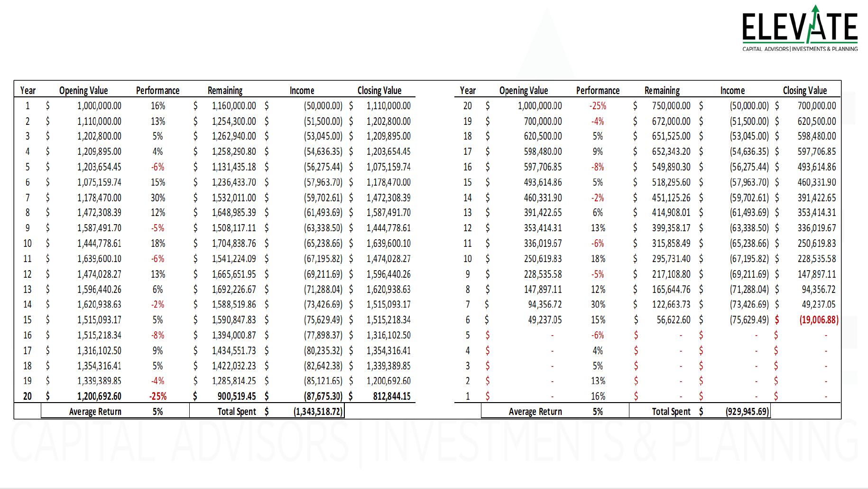Screen dimensions: 868x489
Task: Click right closing value 353,414.31
Action: [x=817, y=213]
